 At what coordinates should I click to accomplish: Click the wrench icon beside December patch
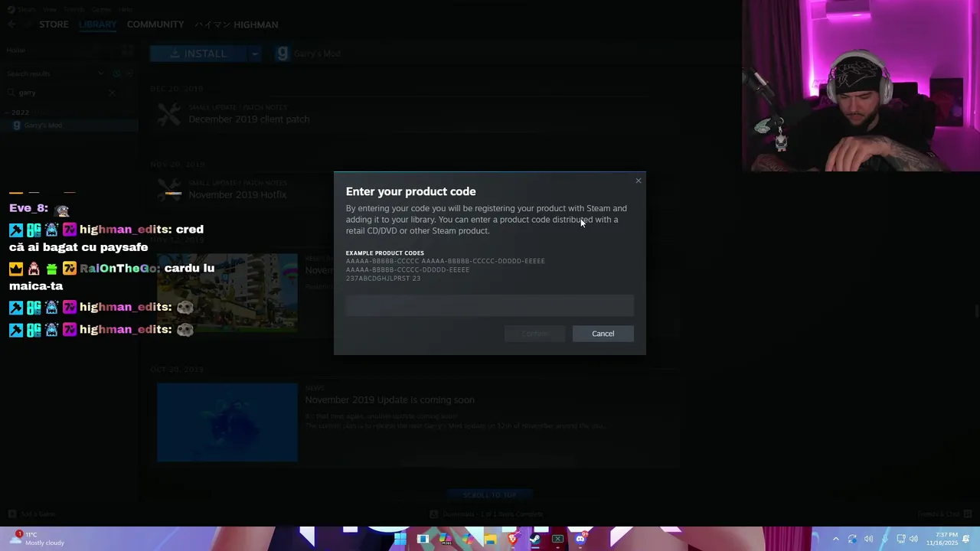[x=169, y=114]
